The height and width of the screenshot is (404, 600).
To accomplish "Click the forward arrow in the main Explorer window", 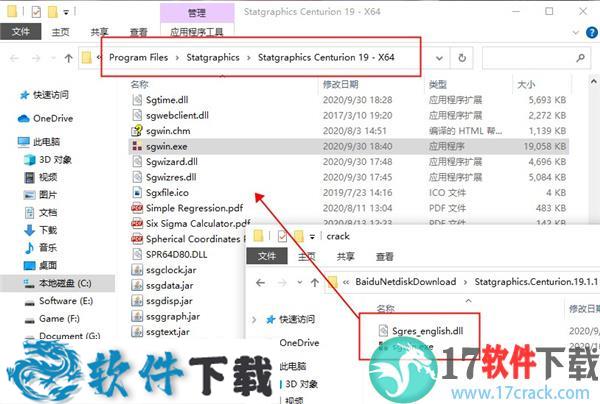I will (36, 58).
